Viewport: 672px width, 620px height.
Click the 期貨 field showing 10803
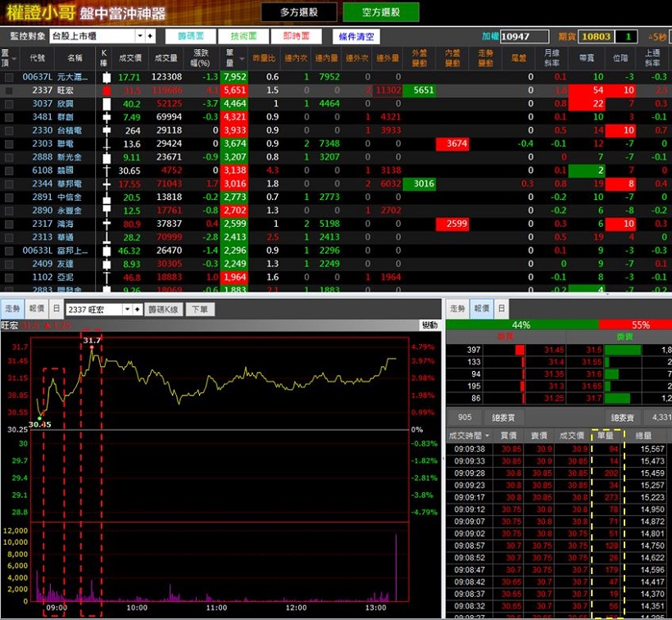(x=596, y=37)
